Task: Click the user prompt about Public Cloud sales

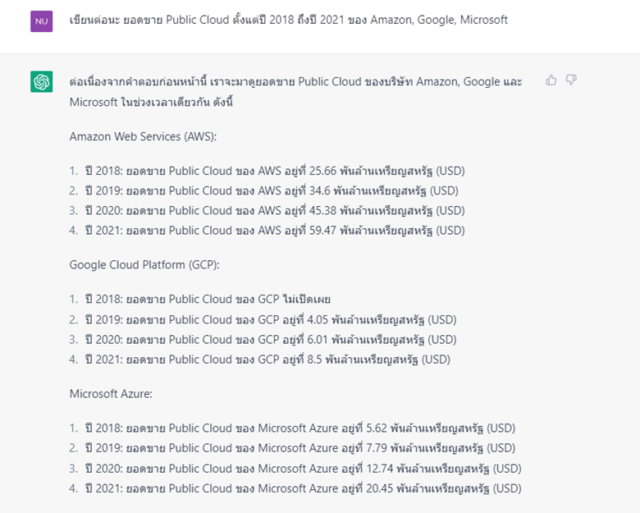Action: tap(289, 20)
